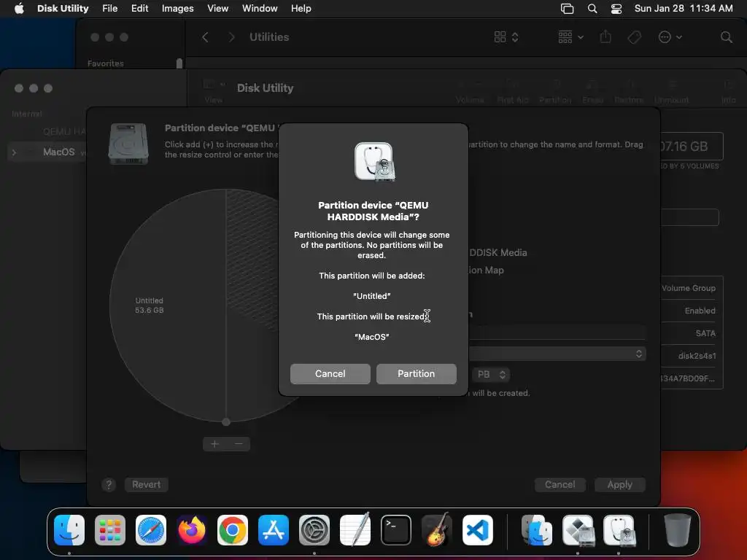Open Control Center in menu bar
Viewport: 747px width, 560px height.
point(616,9)
